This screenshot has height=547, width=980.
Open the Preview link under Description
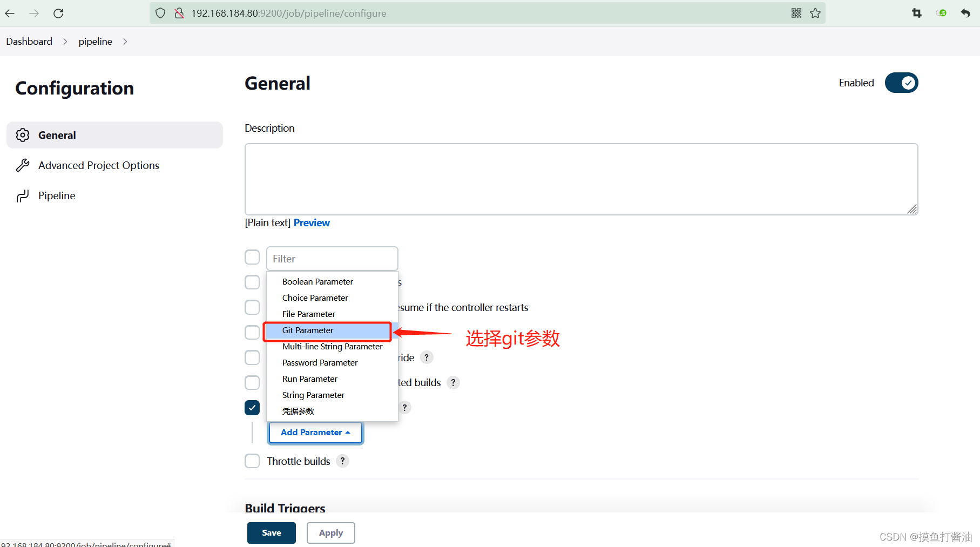click(x=312, y=223)
